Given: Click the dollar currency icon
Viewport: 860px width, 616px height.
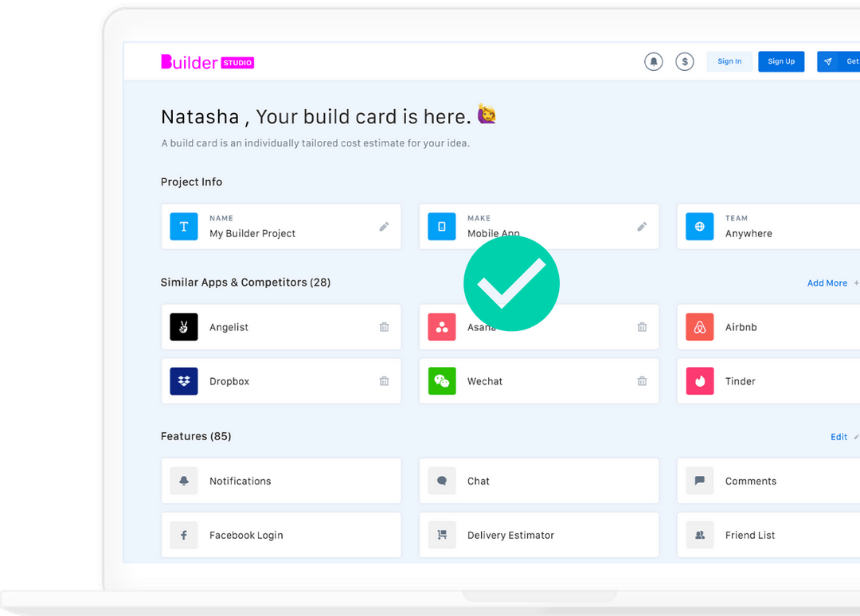Looking at the screenshot, I should (685, 61).
